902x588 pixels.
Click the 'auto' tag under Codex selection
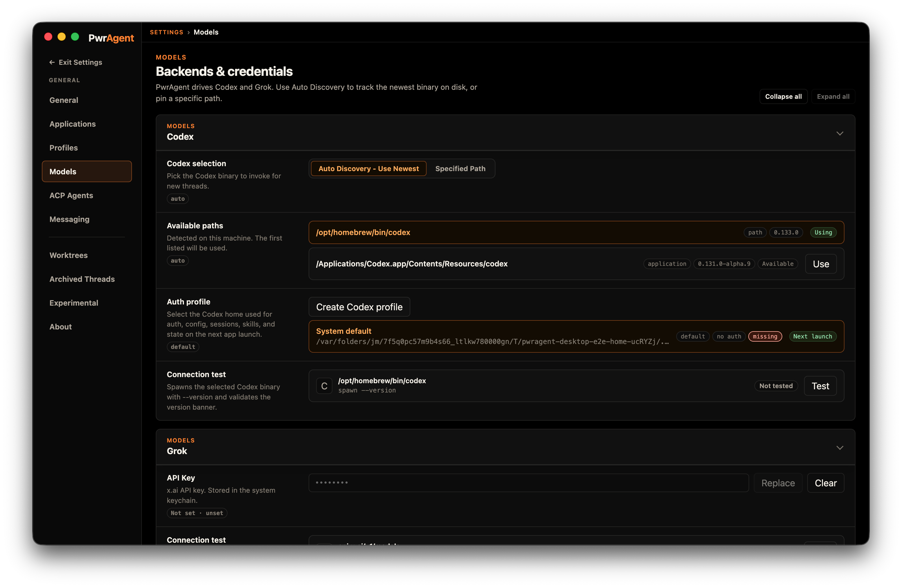pyautogui.click(x=178, y=198)
